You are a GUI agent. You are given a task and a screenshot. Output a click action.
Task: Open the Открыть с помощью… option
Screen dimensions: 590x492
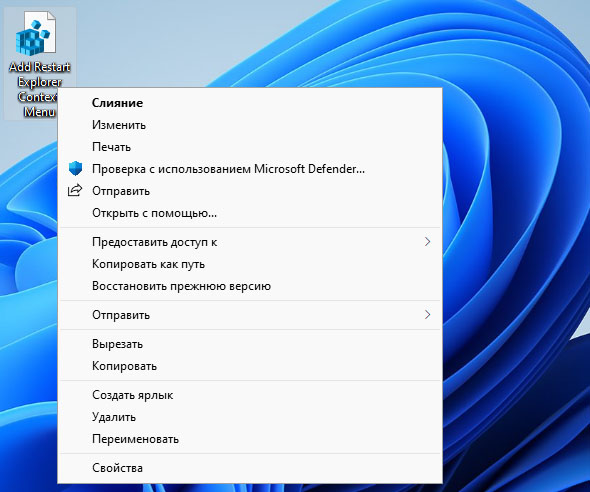point(250,213)
